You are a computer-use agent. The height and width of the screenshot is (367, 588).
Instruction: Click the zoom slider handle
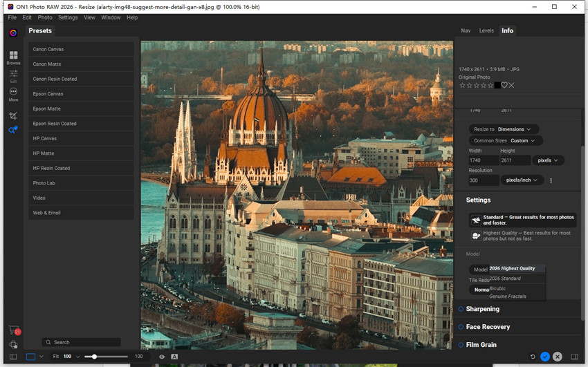pos(94,357)
